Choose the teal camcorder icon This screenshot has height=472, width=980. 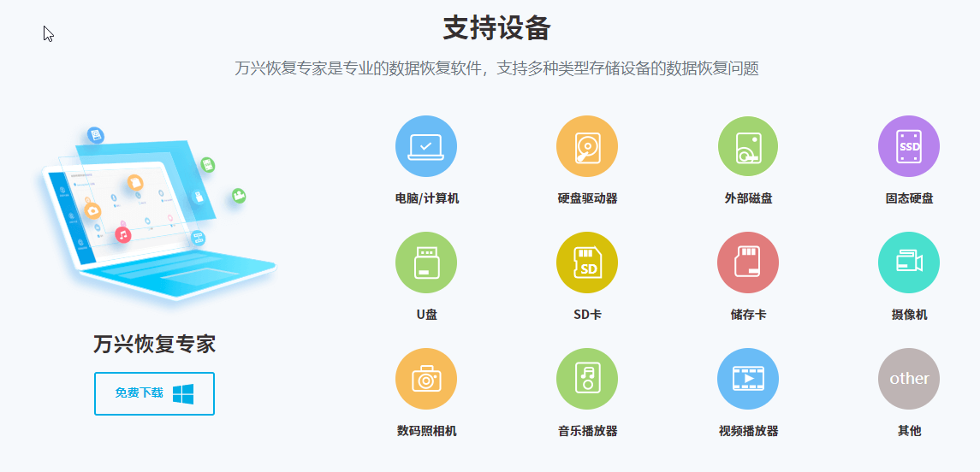[909, 263]
